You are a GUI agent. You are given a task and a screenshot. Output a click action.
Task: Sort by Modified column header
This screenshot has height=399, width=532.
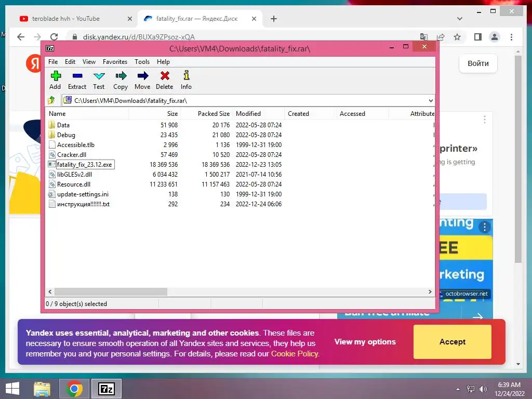point(258,114)
